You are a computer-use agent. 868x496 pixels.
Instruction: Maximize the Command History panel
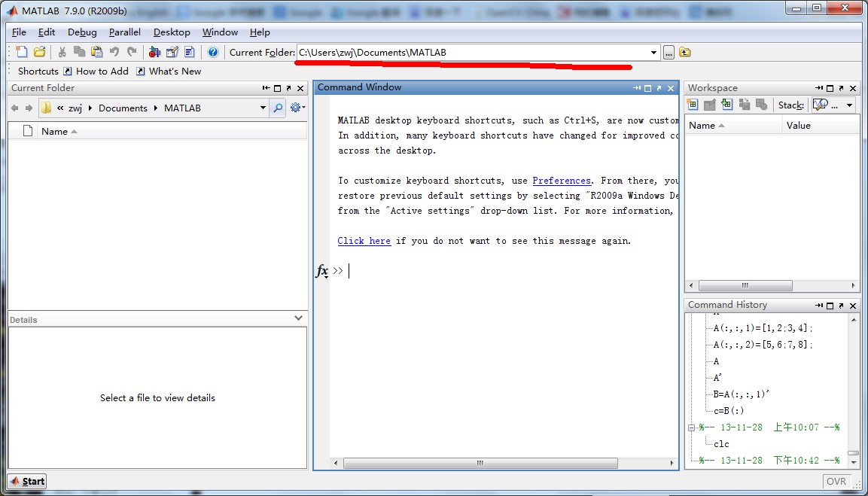click(x=830, y=306)
